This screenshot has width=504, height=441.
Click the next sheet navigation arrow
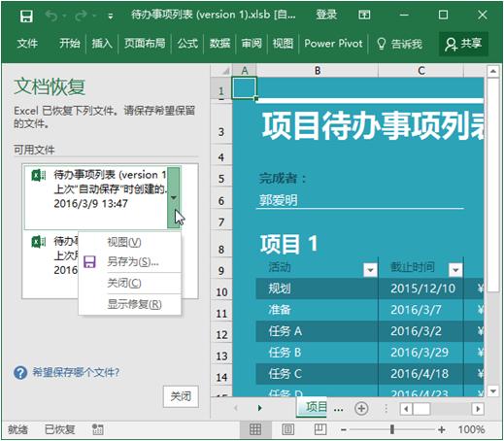click(x=259, y=408)
